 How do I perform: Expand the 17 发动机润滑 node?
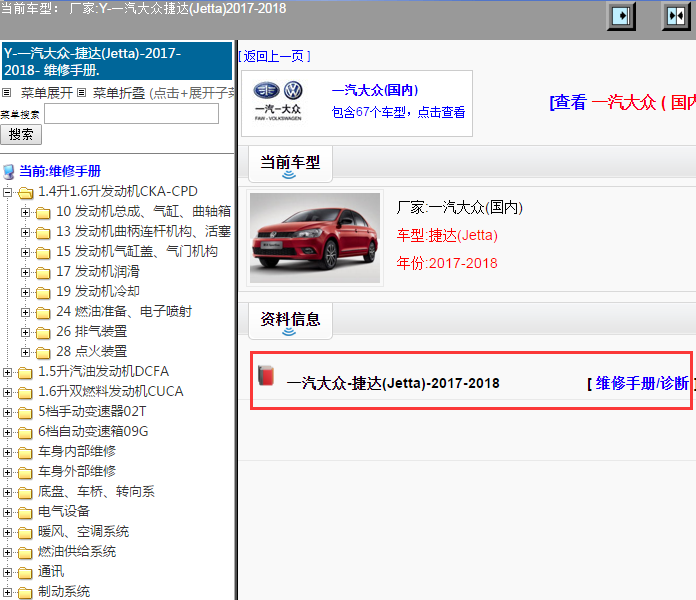25,272
